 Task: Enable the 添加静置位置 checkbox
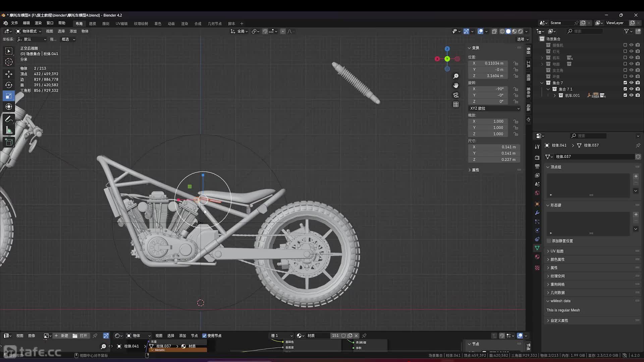coord(549,241)
